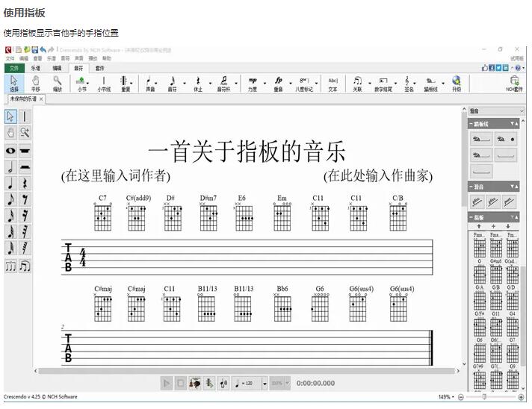Viewport: 532px width, 409px height.
Task: Click the 文本 text tool
Action: tap(332, 83)
